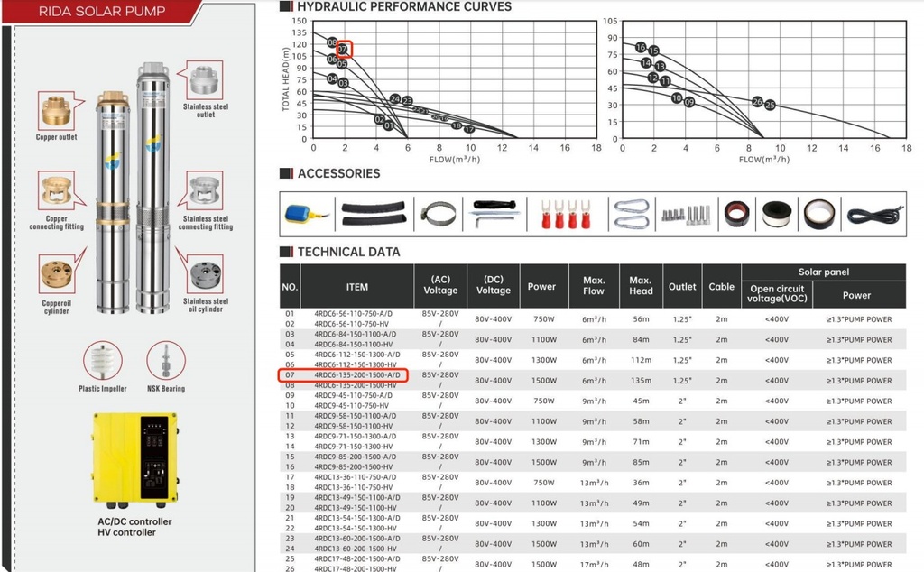Click the FLOW(m³/h) label under right chart

[764, 160]
